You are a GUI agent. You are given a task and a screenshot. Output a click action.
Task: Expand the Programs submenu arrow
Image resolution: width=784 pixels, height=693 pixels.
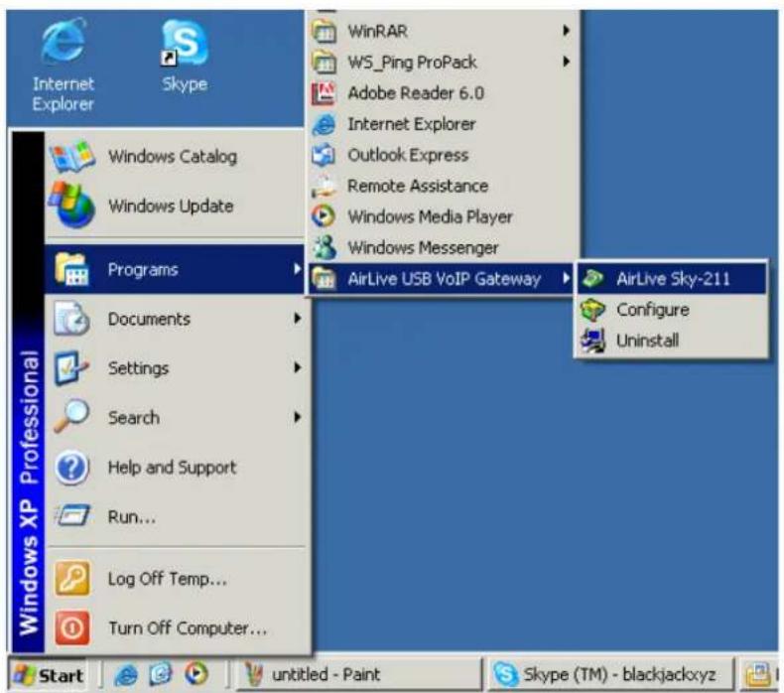[x=297, y=269]
